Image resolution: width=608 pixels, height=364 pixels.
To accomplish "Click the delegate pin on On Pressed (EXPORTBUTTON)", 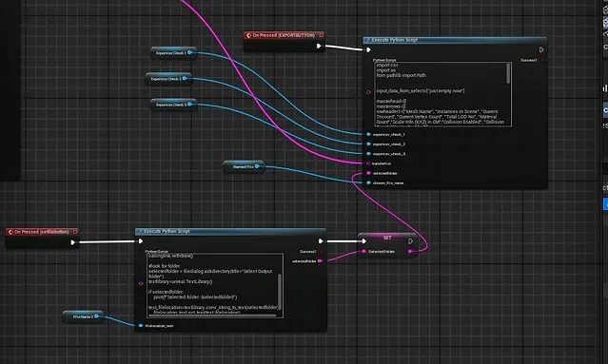I will click(321, 35).
